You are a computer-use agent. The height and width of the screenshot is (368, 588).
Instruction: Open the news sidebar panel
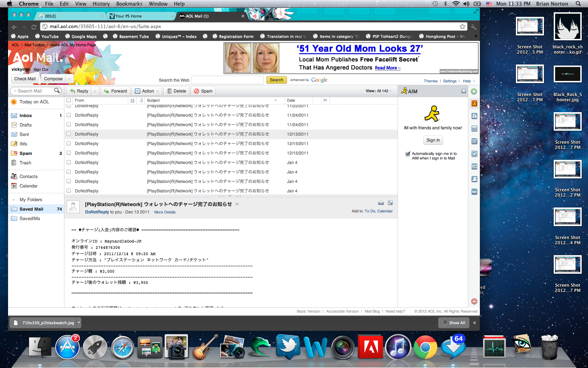click(x=474, y=166)
